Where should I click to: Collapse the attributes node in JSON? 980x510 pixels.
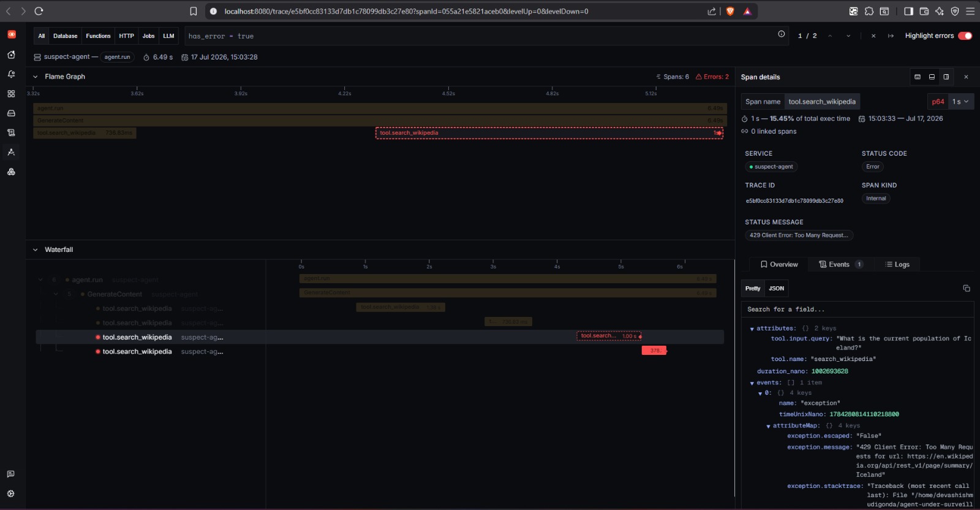click(x=752, y=329)
